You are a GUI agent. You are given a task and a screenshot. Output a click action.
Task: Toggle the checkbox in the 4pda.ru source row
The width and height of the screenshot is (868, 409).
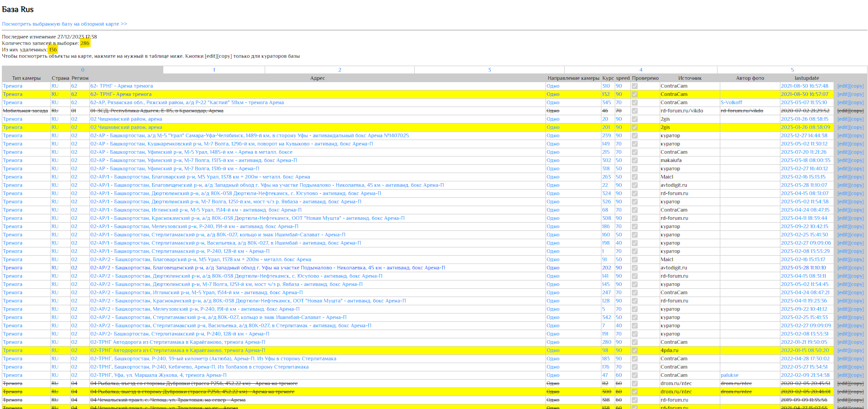pyautogui.click(x=634, y=351)
